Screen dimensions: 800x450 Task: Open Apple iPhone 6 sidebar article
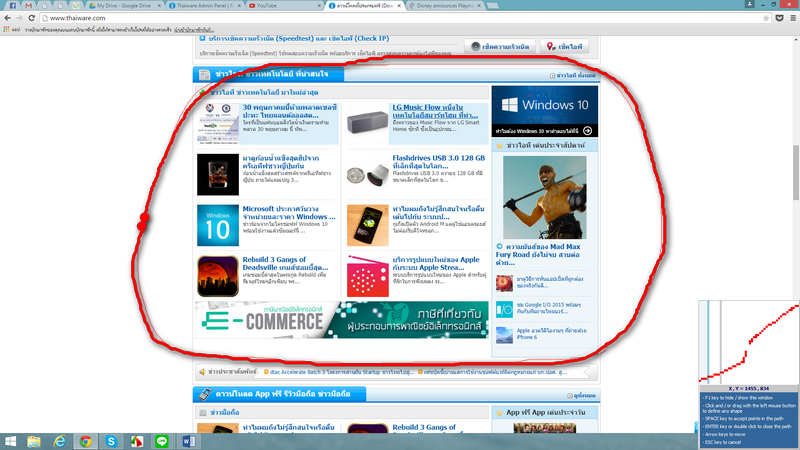pos(551,334)
